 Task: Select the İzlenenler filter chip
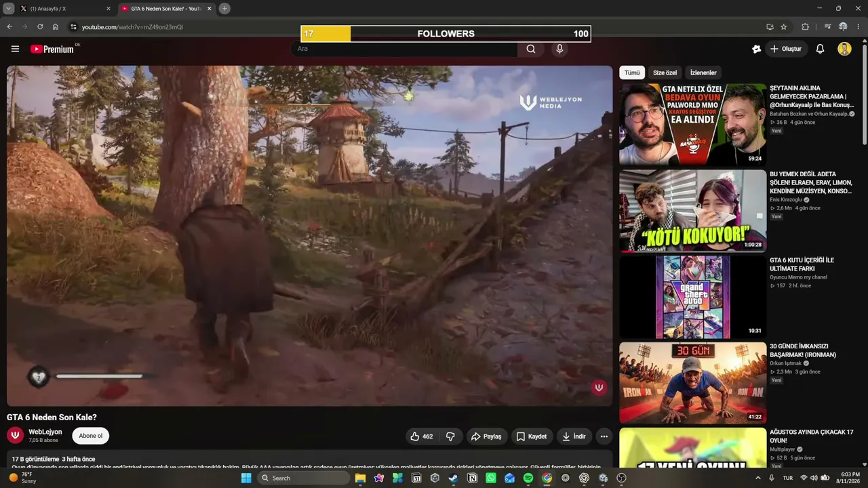[x=703, y=73]
